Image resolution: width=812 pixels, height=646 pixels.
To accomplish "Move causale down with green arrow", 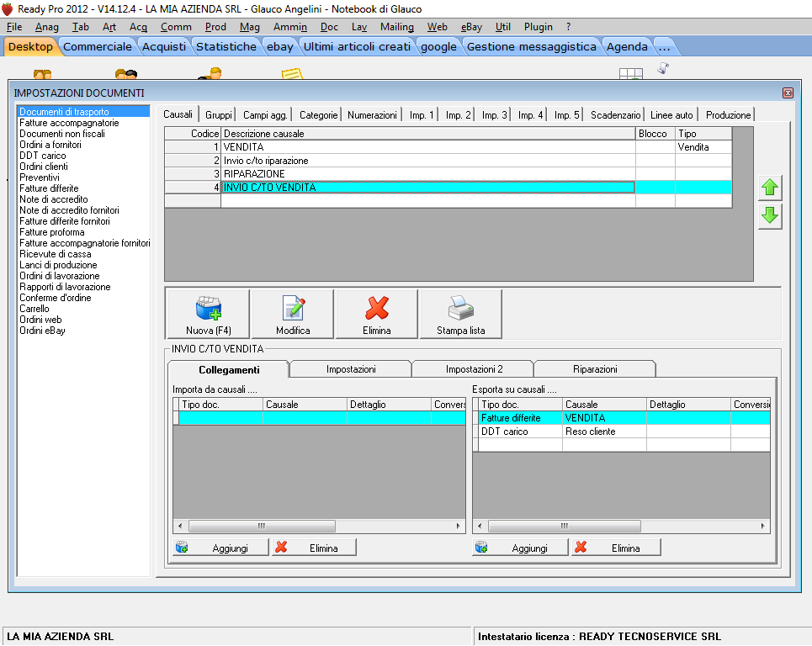I will 770,215.
